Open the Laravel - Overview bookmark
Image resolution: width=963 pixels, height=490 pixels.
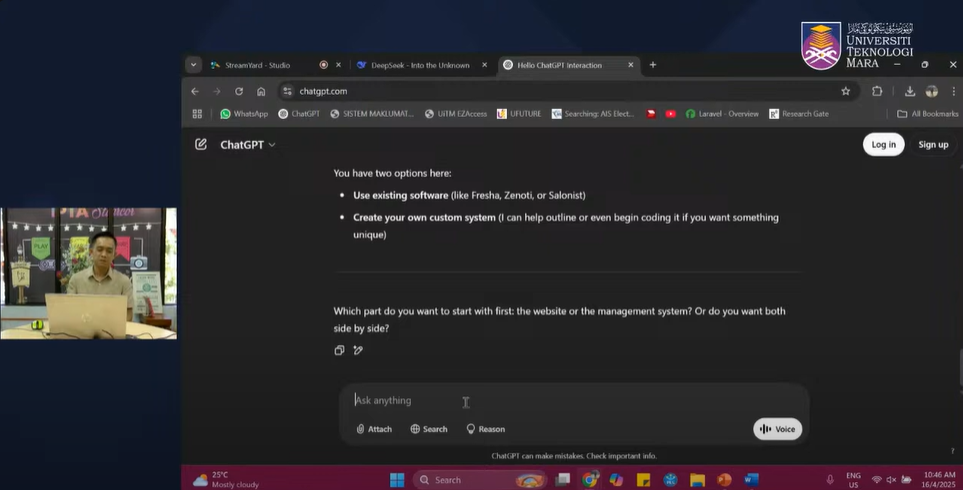(722, 114)
